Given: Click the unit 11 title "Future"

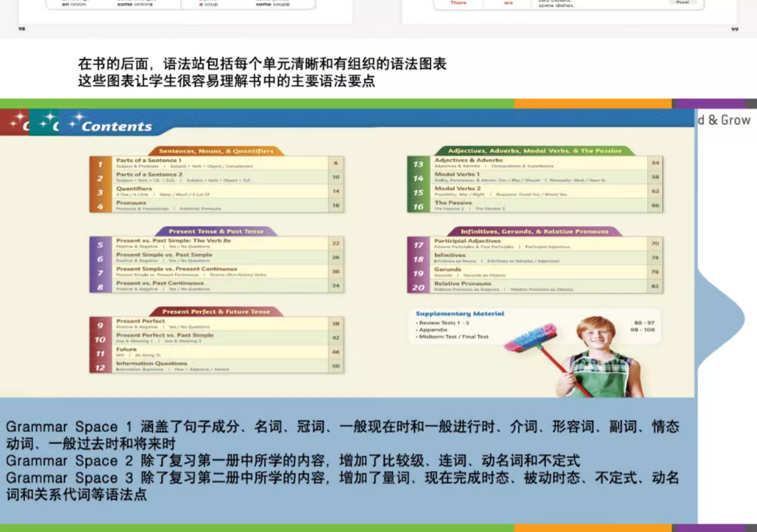Looking at the screenshot, I should pos(126,349).
